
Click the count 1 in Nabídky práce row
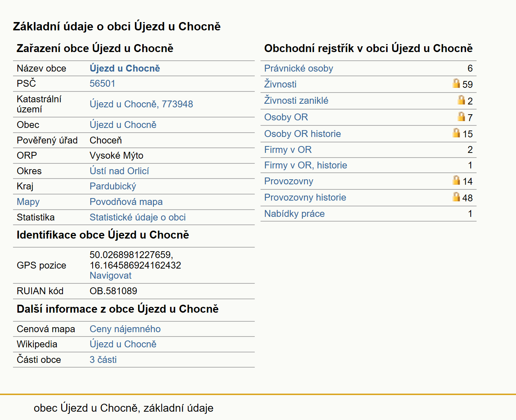pos(470,214)
